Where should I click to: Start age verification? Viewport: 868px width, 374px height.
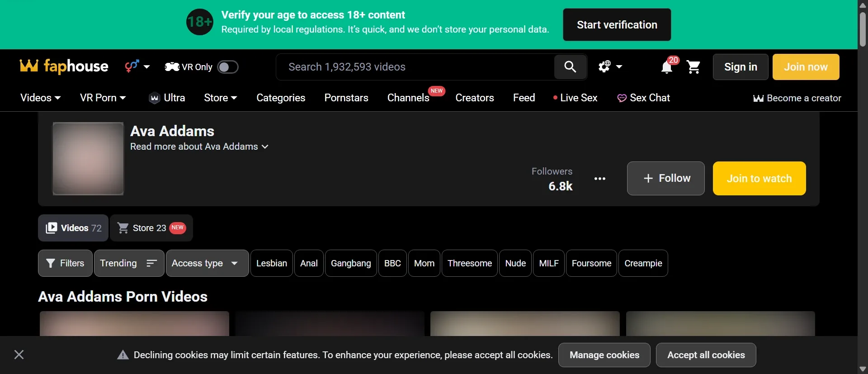coord(617,25)
